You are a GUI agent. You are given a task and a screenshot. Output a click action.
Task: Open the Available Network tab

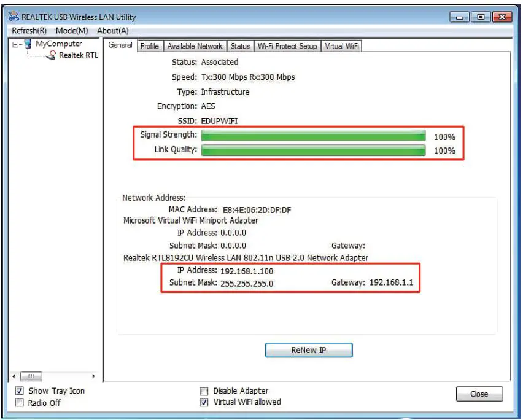tap(195, 46)
